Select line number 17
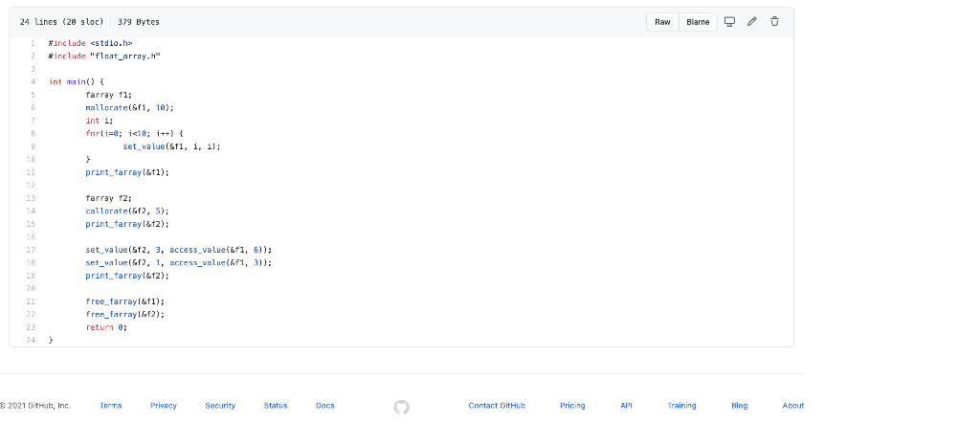Image resolution: width=980 pixels, height=423 pixels. [32, 250]
